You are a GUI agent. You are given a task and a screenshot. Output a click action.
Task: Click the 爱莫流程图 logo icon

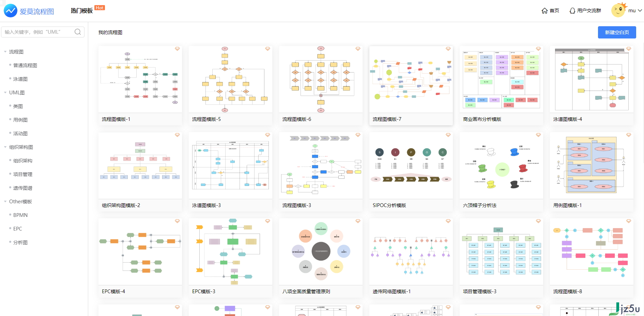point(11,11)
